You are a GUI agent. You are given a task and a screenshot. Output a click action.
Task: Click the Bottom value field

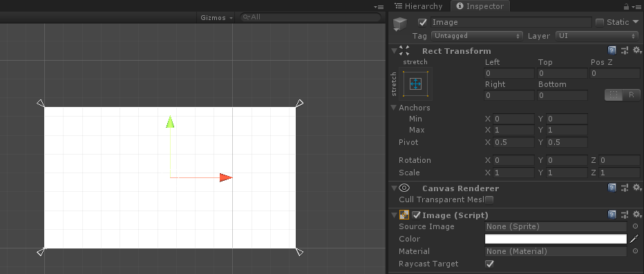(562, 95)
